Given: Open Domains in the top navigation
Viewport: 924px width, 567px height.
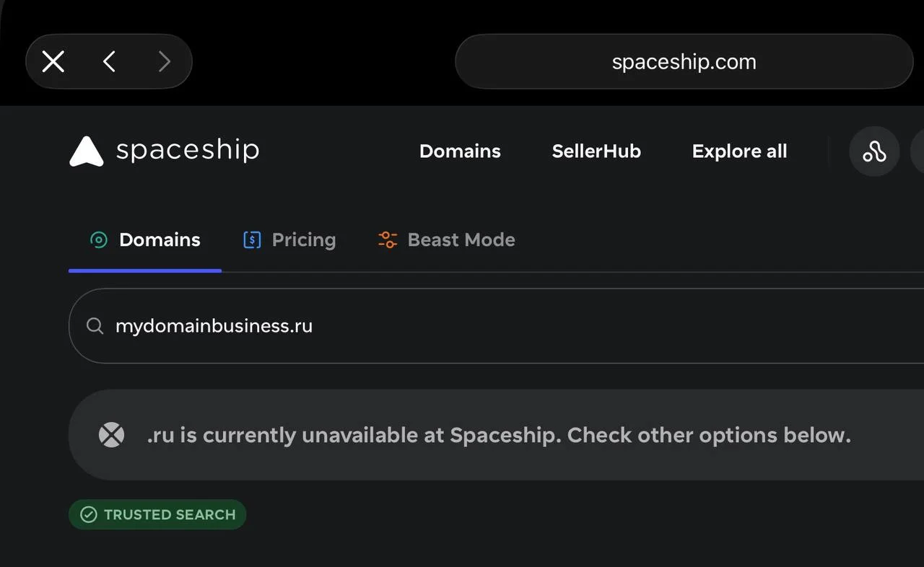Looking at the screenshot, I should (x=460, y=151).
